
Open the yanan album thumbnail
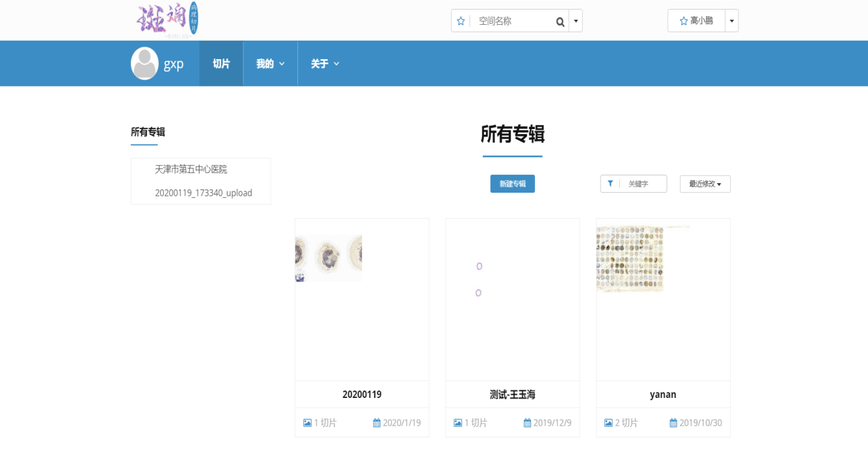(663, 299)
